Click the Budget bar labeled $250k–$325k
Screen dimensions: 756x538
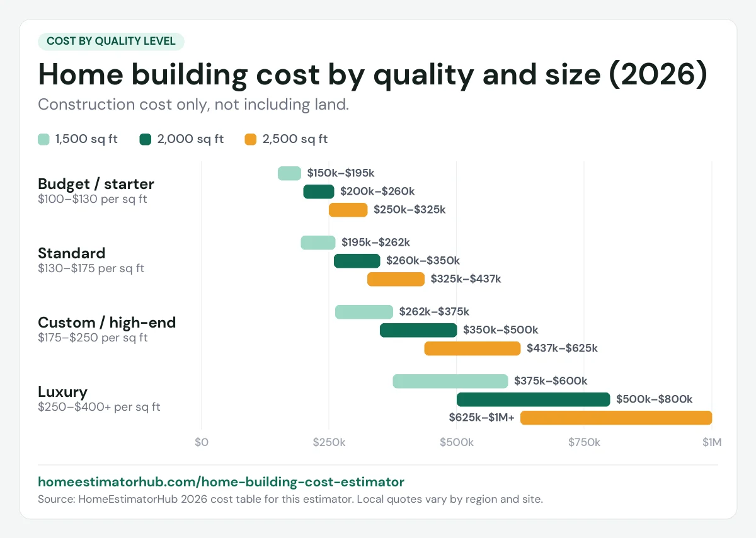pos(348,210)
